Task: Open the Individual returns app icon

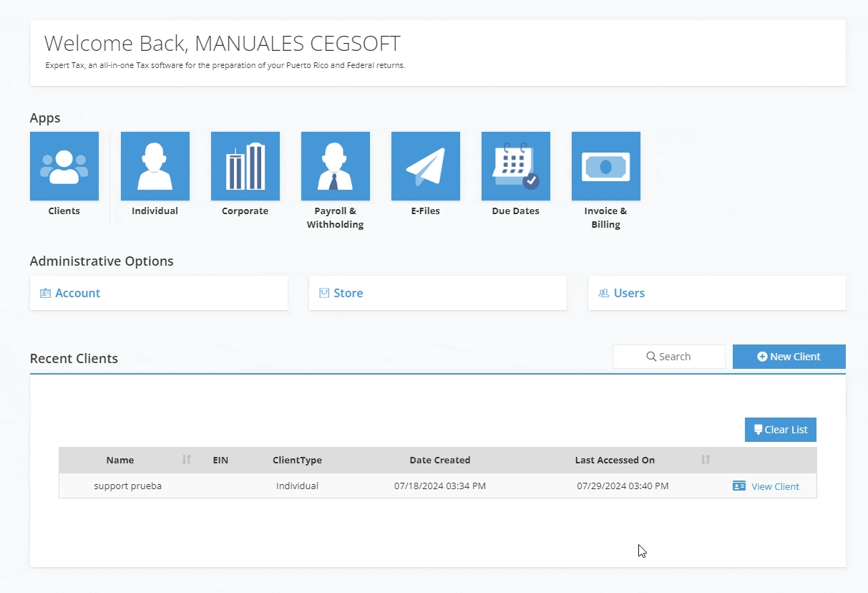Action: (x=155, y=166)
